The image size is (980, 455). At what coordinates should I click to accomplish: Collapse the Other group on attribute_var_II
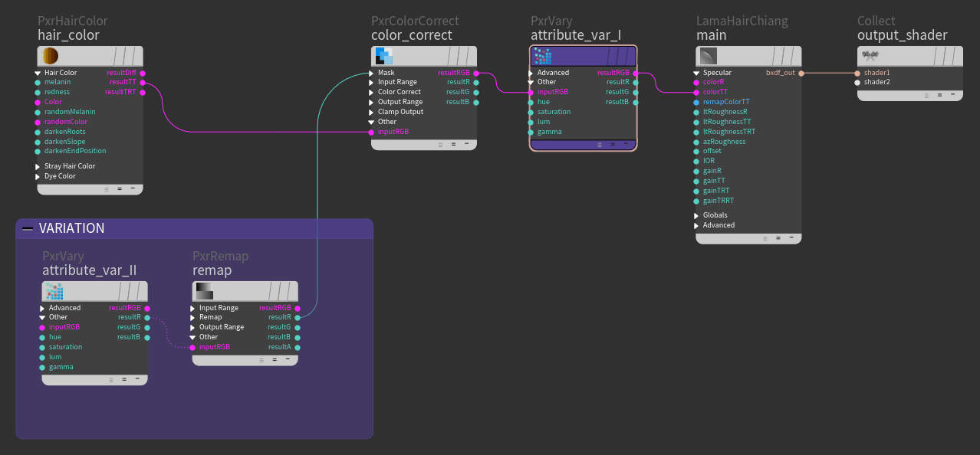(x=42, y=317)
